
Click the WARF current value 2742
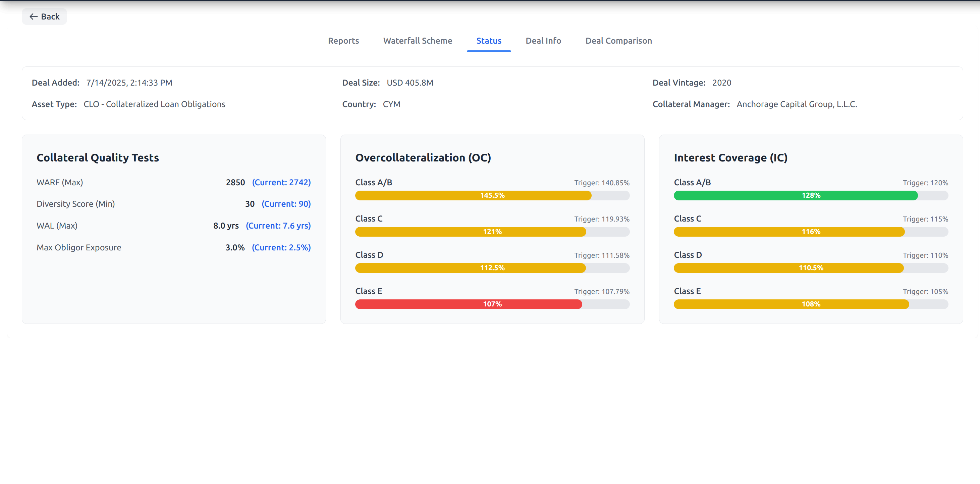(281, 182)
